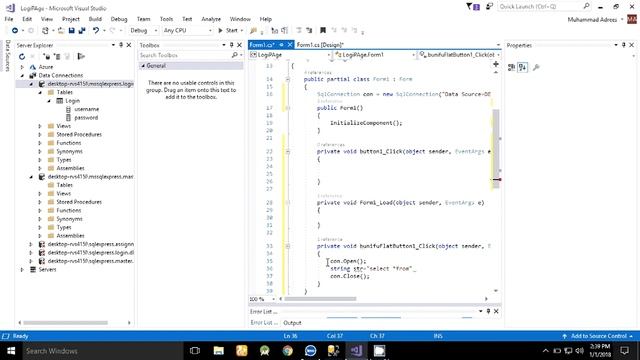Screen dimensions: 640x360
Task: Close the Form1.cs tab
Action: [290, 44]
